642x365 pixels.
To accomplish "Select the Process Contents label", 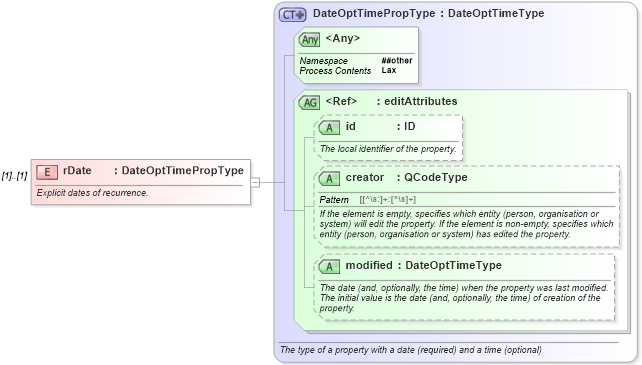I will 335,70.
